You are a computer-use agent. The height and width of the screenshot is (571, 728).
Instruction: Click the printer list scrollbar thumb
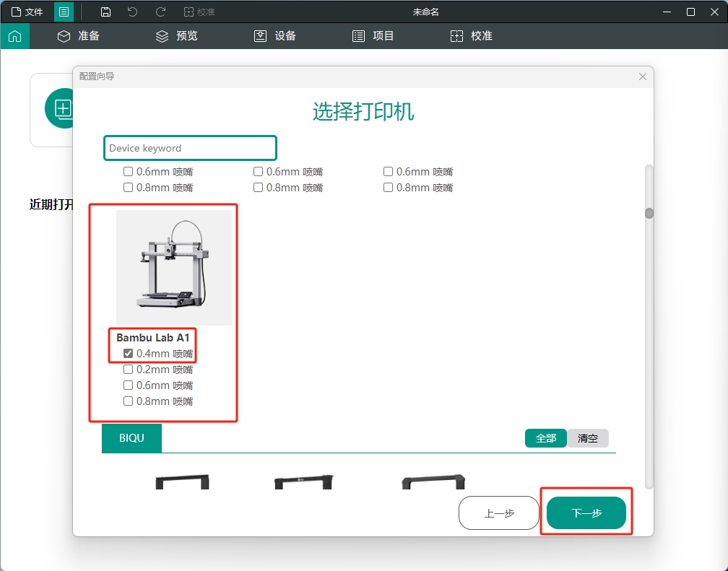point(649,213)
